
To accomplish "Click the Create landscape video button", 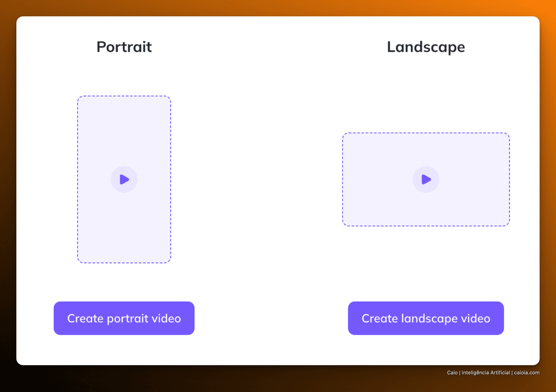I will tap(426, 318).
